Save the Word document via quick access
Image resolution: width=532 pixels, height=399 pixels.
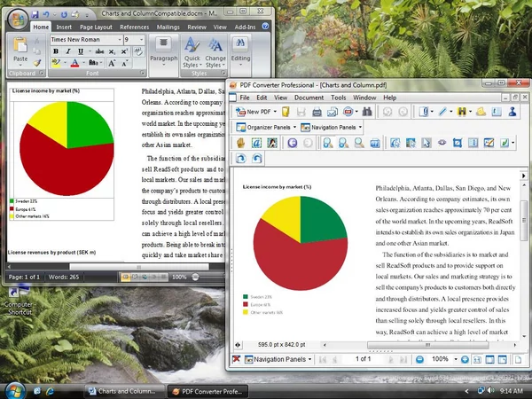pyautogui.click(x=35, y=14)
